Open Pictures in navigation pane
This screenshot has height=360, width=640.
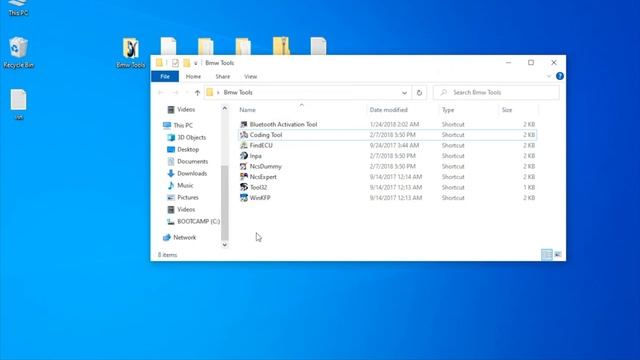183,197
